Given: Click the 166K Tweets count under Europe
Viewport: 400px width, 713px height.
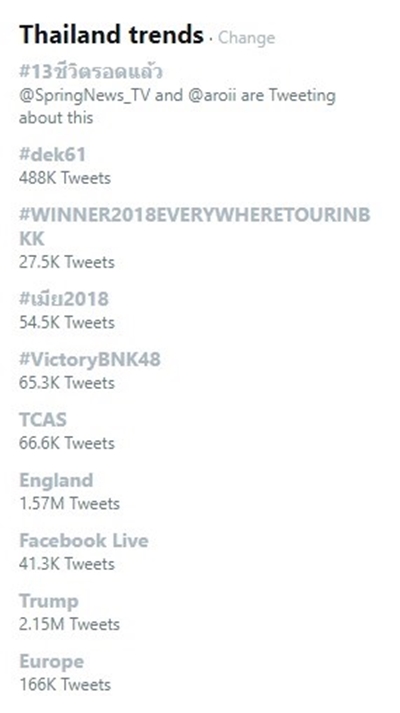Looking at the screenshot, I should [x=65, y=684].
